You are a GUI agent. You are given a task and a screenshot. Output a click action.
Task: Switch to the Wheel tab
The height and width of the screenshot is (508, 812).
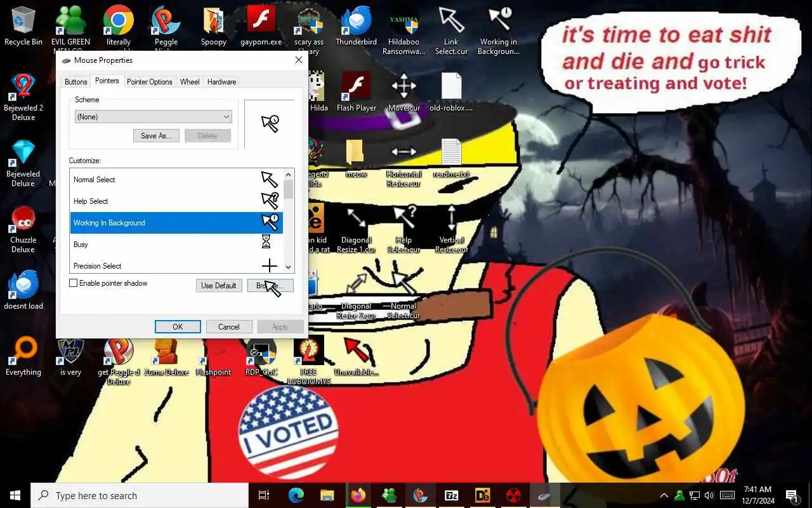tap(190, 82)
